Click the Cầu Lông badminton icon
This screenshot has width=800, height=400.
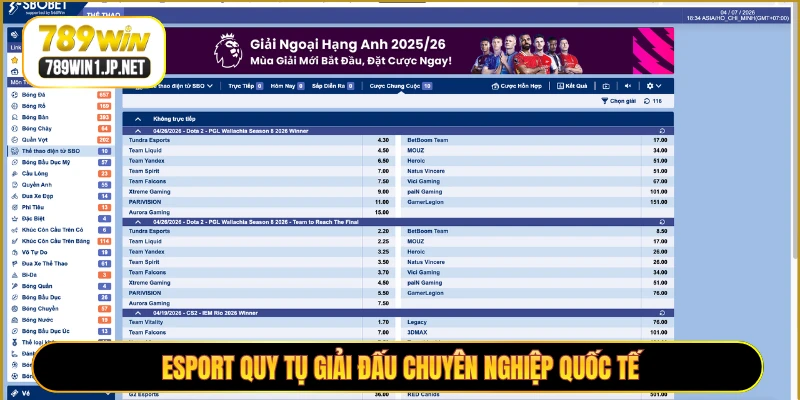(13, 173)
